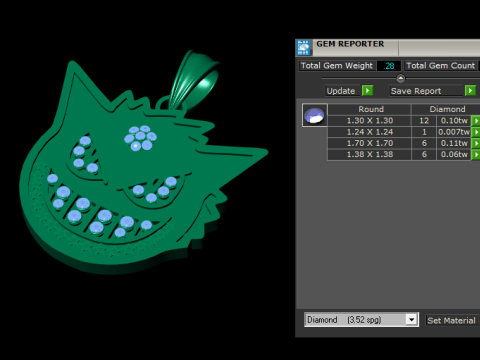Click the 0.06tw weight cell
Viewport: 480px width, 360px height.
tap(454, 155)
